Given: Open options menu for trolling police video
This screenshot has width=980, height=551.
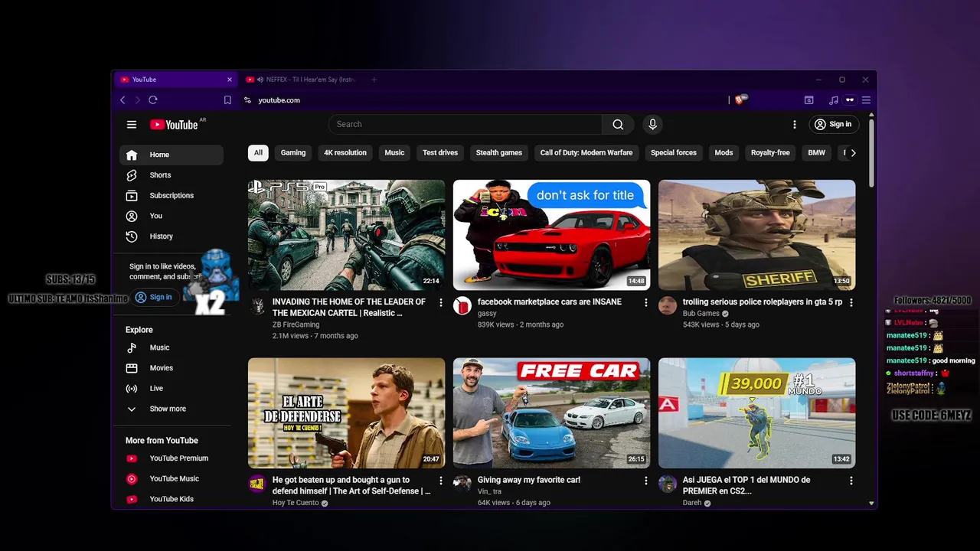Looking at the screenshot, I should (x=851, y=303).
